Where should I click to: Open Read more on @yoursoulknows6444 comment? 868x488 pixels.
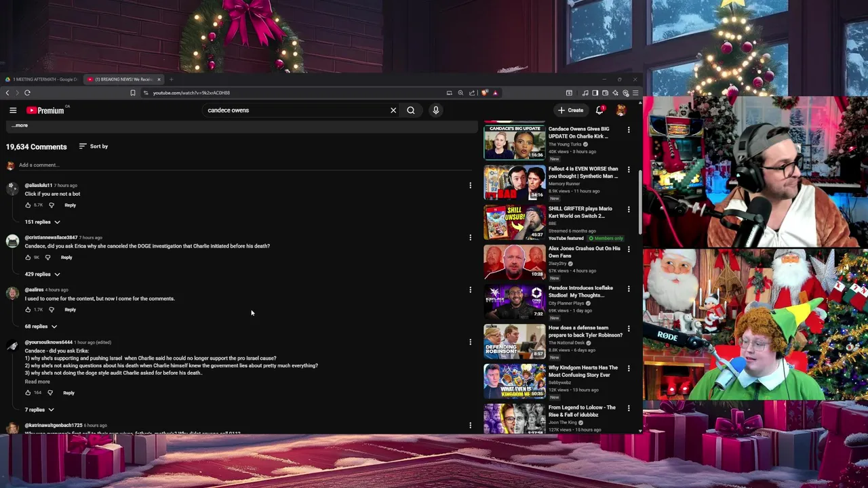tap(37, 382)
